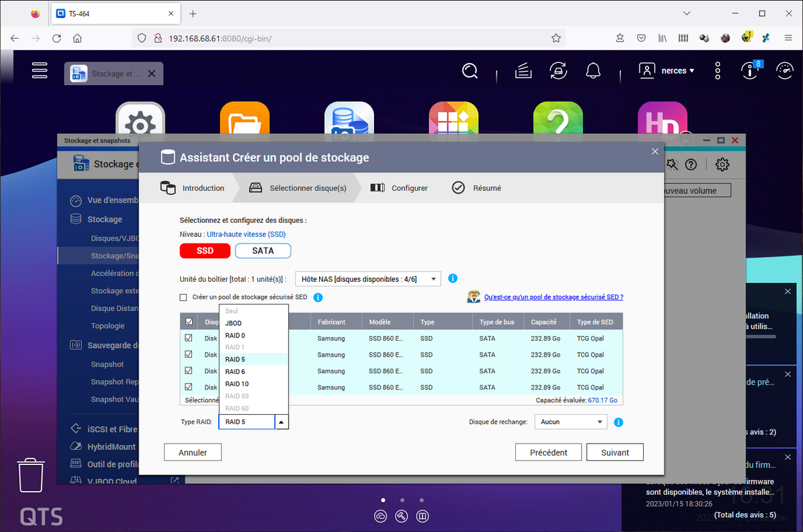Image resolution: width=803 pixels, height=532 pixels.
Task: Select the first desktop page indicator dot
Action: tap(383, 499)
